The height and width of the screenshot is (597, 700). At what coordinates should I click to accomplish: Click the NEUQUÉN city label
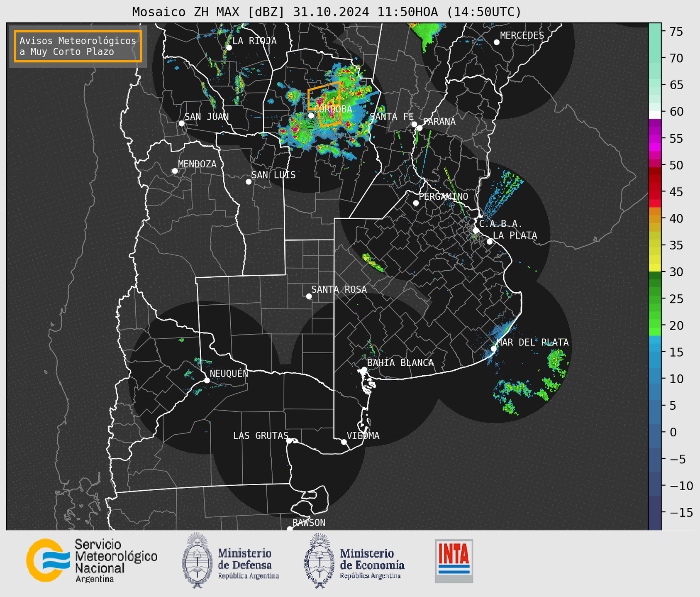point(229,374)
